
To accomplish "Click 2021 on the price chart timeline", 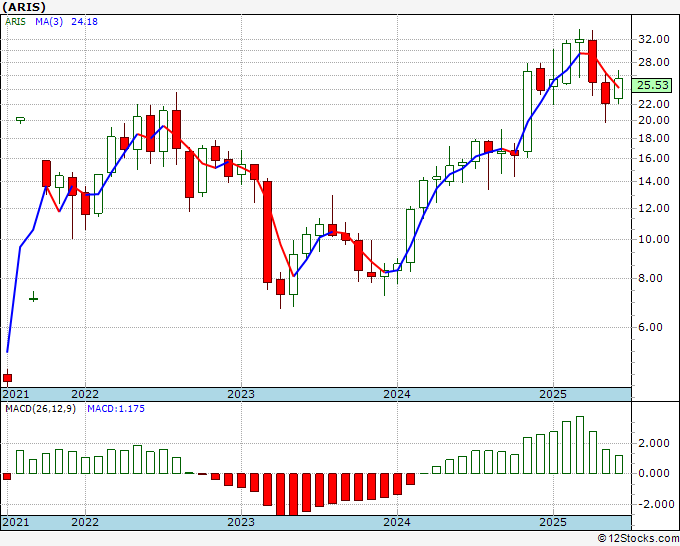I will tap(16, 394).
